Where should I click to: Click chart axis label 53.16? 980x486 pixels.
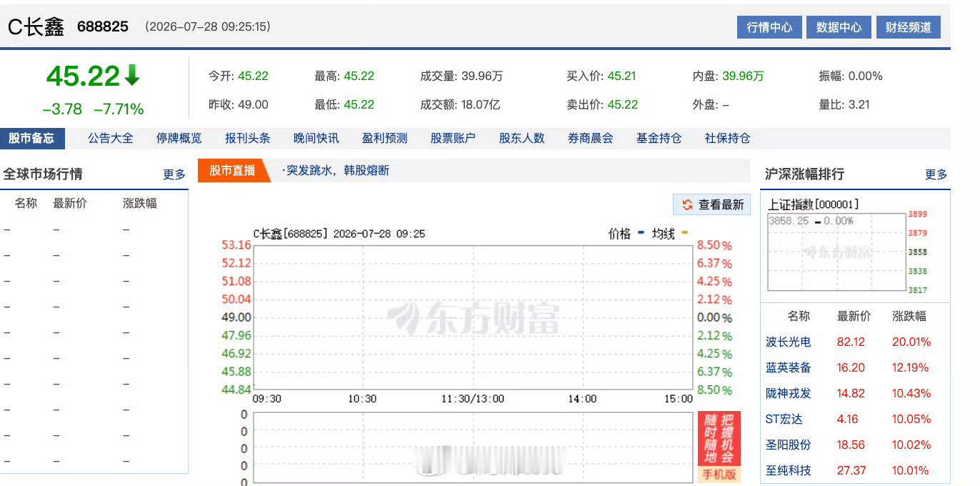coord(236,245)
